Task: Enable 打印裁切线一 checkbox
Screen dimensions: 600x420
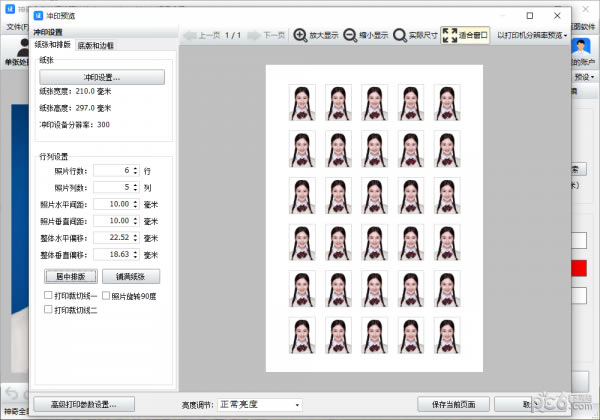Action: pos(48,296)
